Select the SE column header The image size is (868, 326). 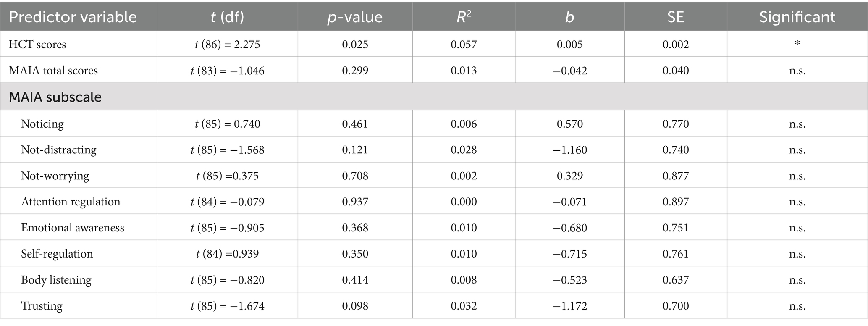tap(676, 17)
